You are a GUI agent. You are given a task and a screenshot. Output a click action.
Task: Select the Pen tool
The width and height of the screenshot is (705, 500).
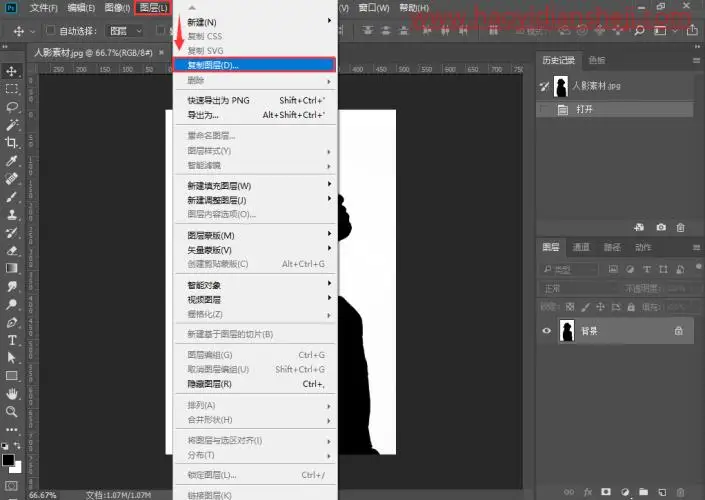[x=12, y=322]
